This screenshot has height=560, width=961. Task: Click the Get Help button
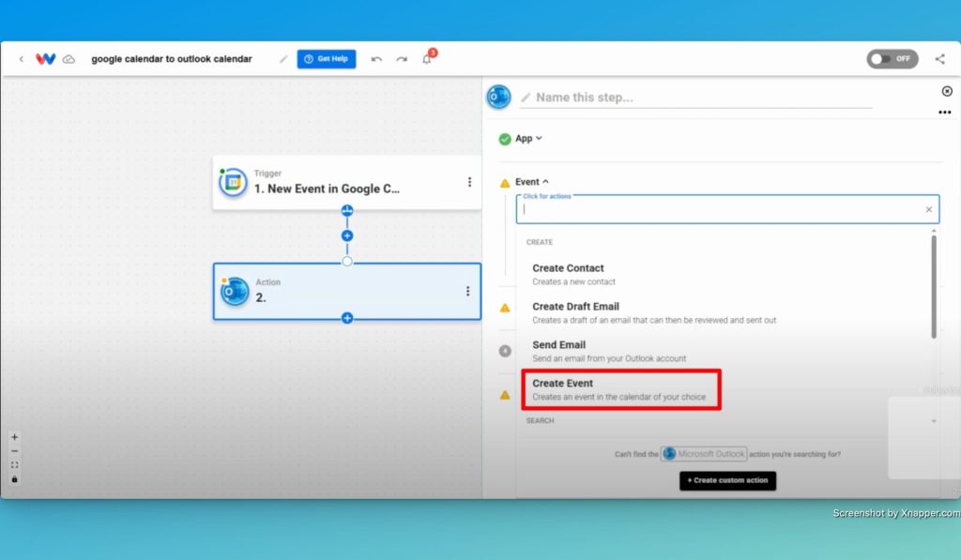[x=326, y=59]
